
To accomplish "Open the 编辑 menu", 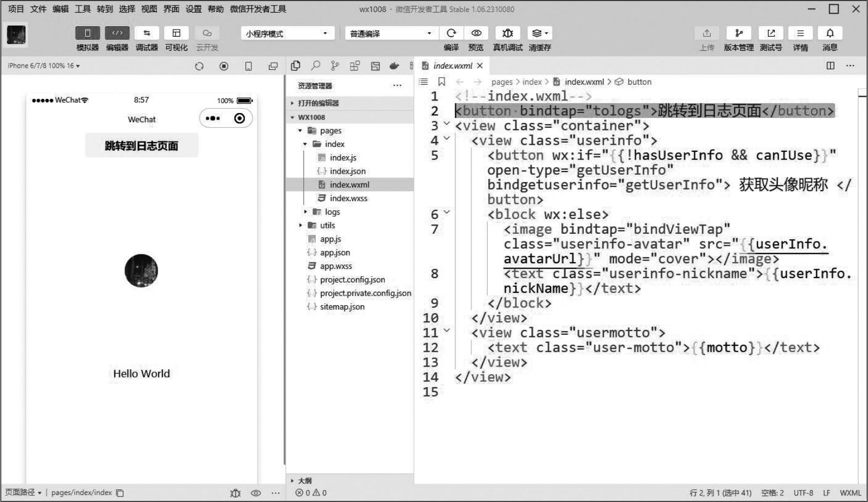I will [x=61, y=9].
